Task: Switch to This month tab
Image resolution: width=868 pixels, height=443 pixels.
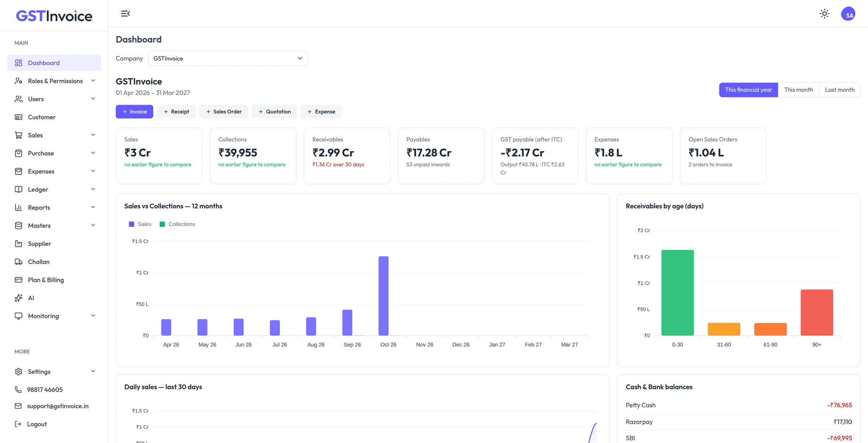Action: [x=798, y=90]
